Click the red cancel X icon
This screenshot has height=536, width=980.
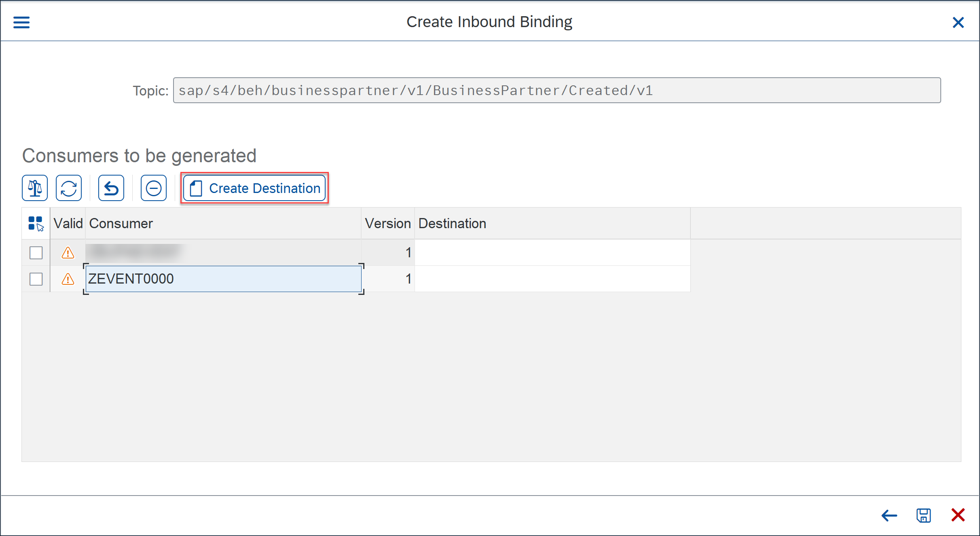(958, 515)
